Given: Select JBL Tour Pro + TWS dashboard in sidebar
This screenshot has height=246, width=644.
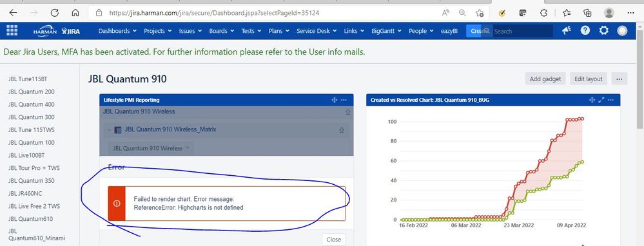Looking at the screenshot, I should 34,168.
